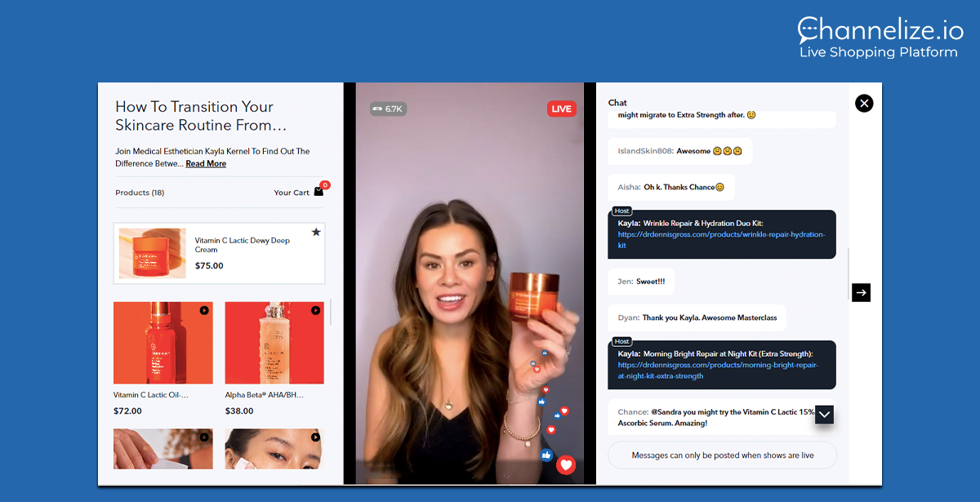Click the LIVE badge on video
The image size is (980, 502).
pos(561,109)
